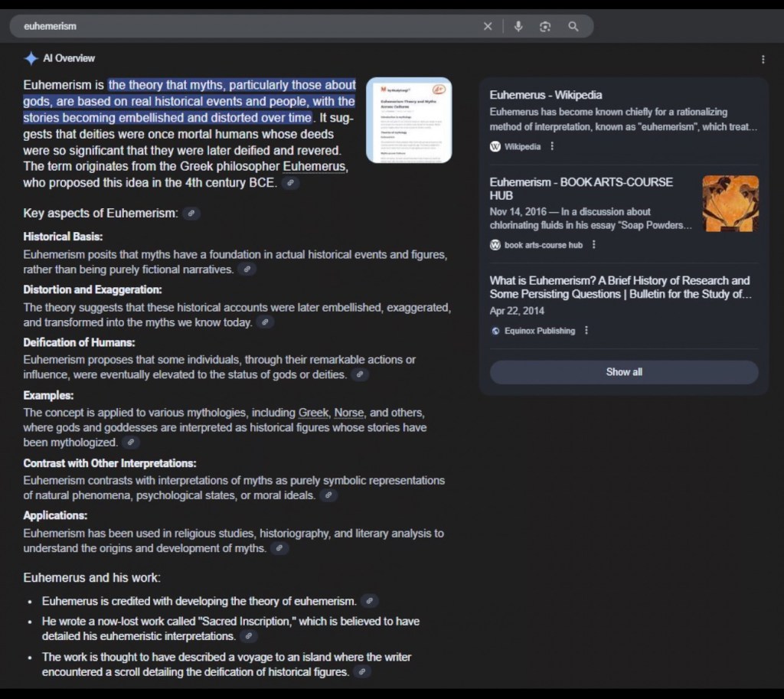Click the source link icon after Historical Basis text
The image size is (784, 699).
click(x=246, y=269)
